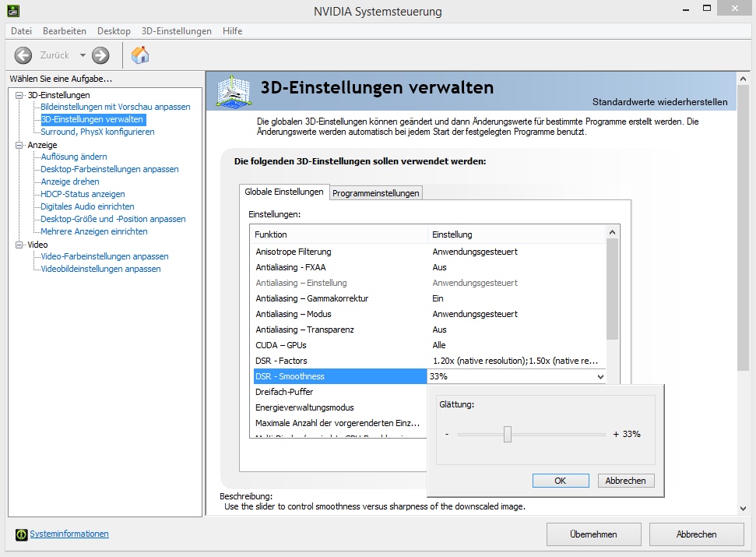The width and height of the screenshot is (756, 557).
Task: Select 3D-Einstellungen verwalten in tree
Action: pos(92,119)
